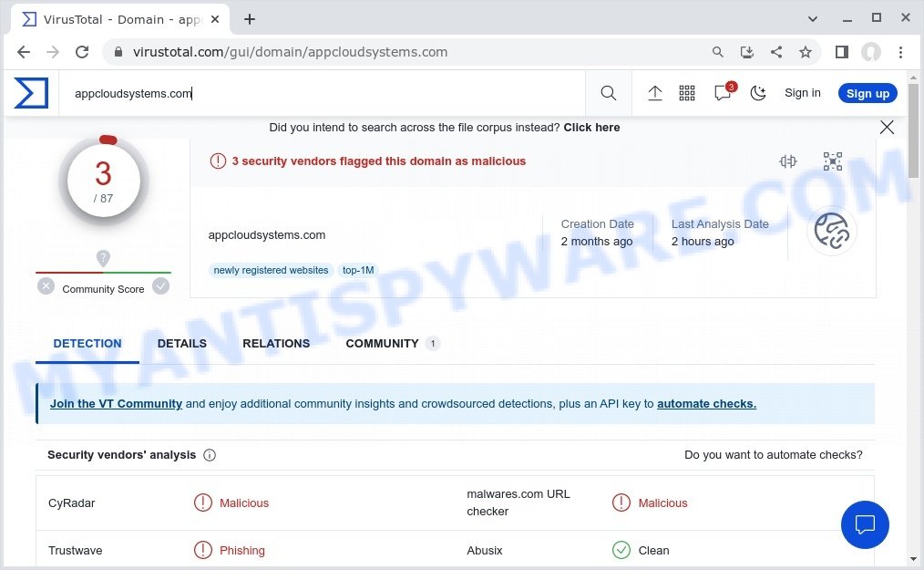
Task: Click the community score question mark
Action: pos(103,258)
